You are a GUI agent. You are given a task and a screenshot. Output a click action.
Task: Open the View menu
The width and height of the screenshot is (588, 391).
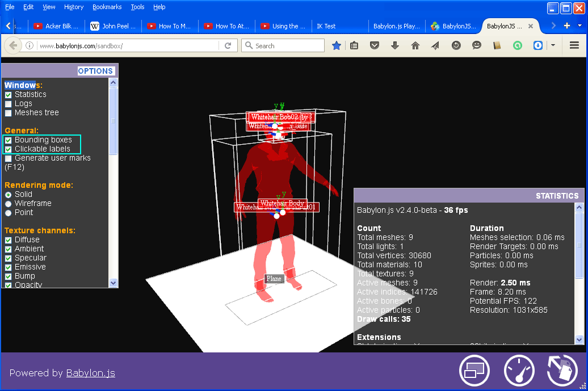pyautogui.click(x=49, y=7)
